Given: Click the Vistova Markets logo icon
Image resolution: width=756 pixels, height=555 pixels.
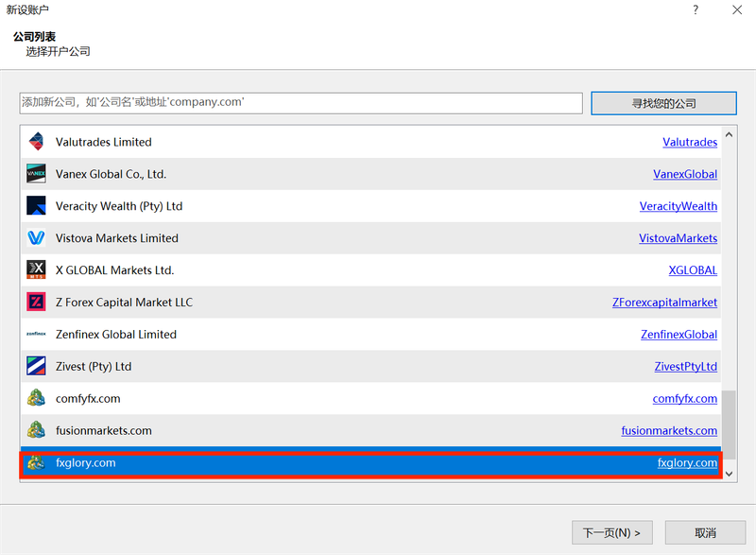Looking at the screenshot, I should 36,237.
